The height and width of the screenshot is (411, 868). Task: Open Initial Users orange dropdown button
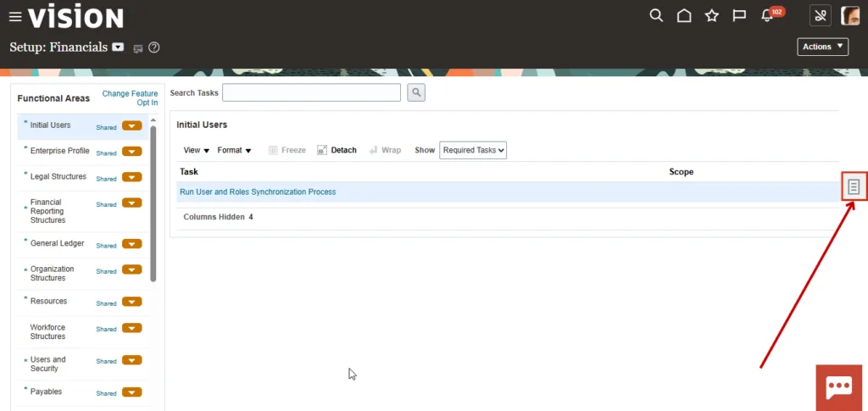(x=131, y=126)
